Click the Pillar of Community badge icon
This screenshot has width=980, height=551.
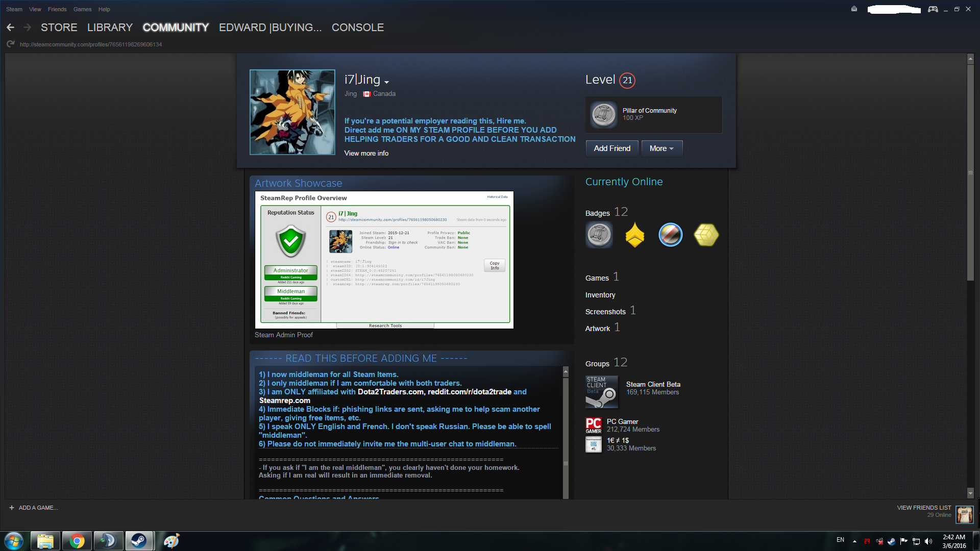point(603,114)
